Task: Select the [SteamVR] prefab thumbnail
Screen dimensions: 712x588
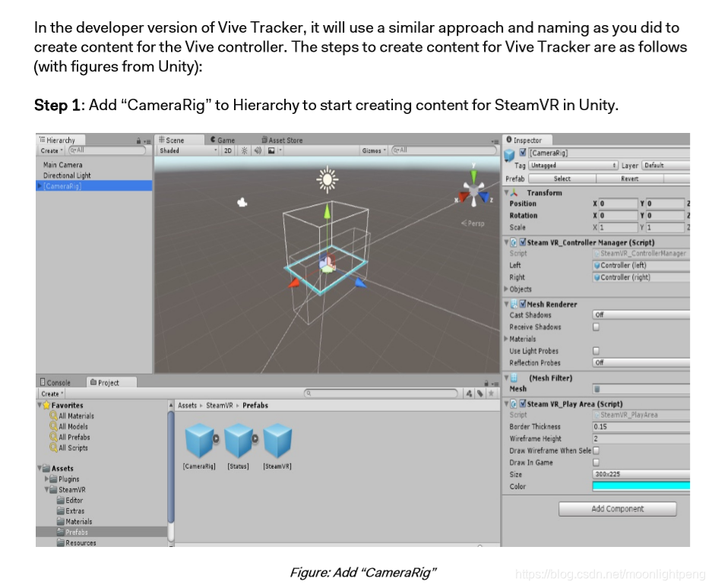Action: point(277,440)
